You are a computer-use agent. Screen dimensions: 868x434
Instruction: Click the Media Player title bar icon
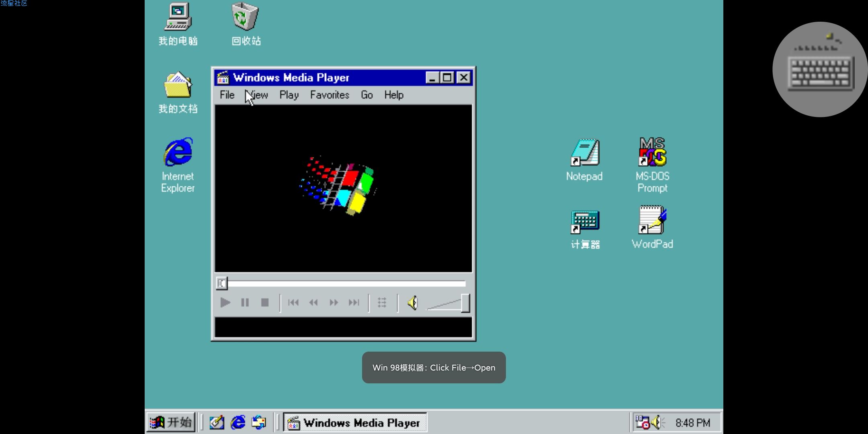[223, 78]
